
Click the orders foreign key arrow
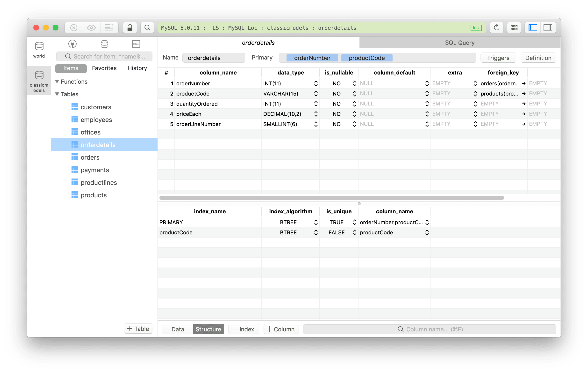click(x=523, y=84)
